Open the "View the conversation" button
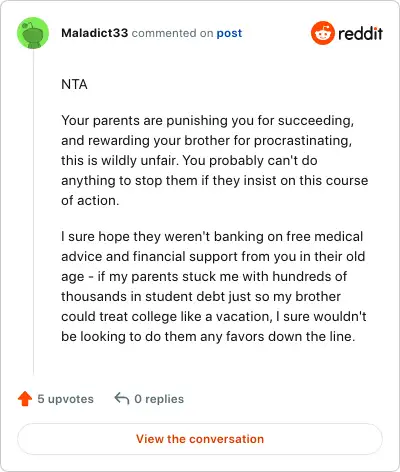This screenshot has height=472, width=400. [200, 439]
